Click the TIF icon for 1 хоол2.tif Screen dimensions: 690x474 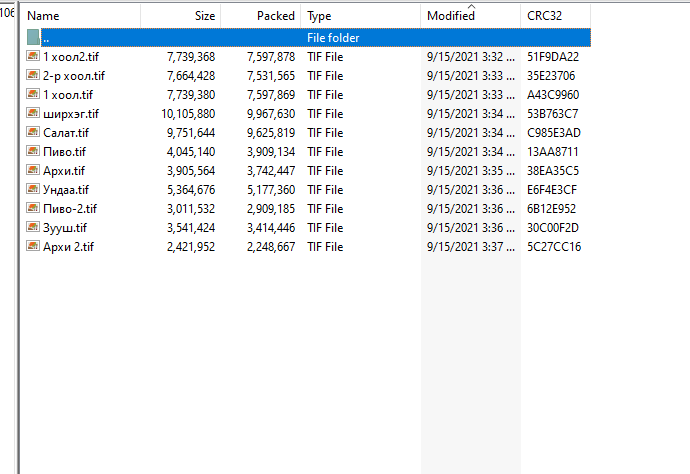click(34, 57)
